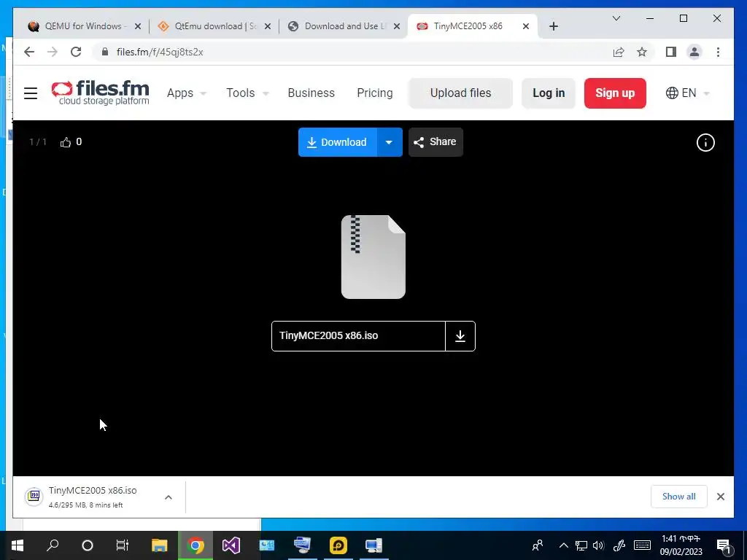Open the Chrome profile avatar
Screen dimensions: 747x560
[x=694, y=52]
